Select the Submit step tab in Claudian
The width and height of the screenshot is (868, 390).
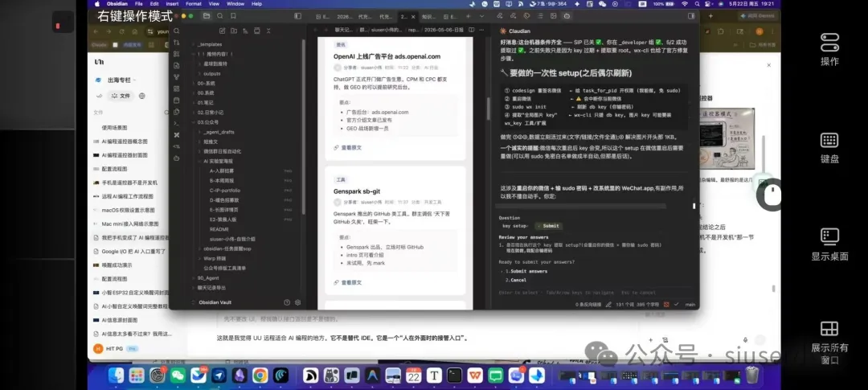547,226
